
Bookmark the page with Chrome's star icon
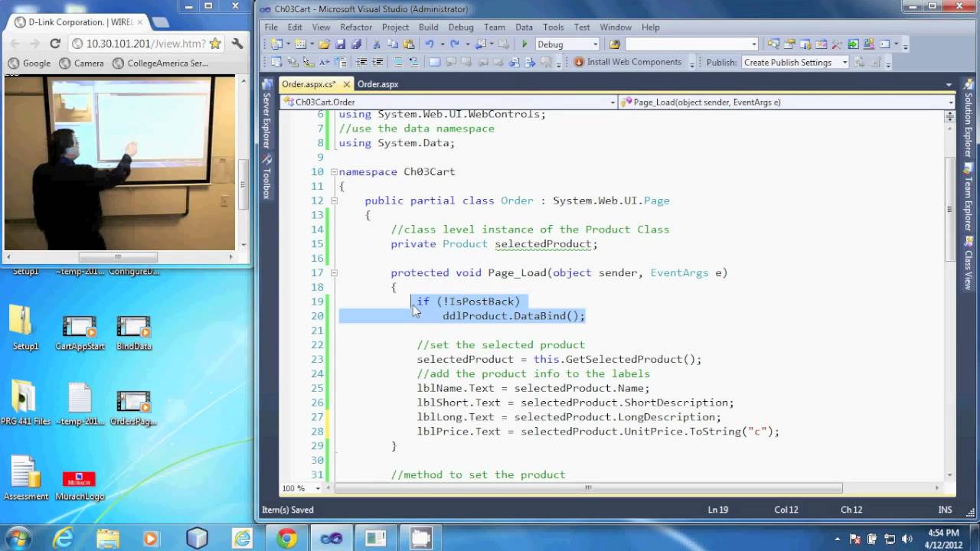tap(215, 44)
